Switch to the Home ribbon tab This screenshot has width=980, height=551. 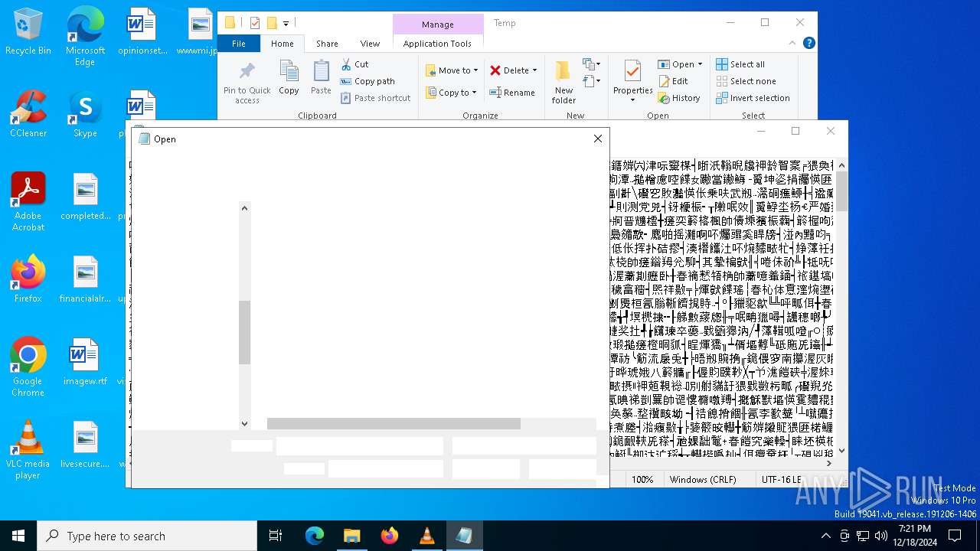pos(282,44)
